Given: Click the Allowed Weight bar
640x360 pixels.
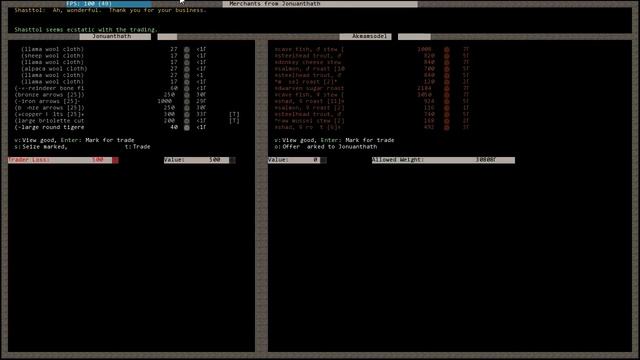Looking at the screenshot, I should coord(443,160).
